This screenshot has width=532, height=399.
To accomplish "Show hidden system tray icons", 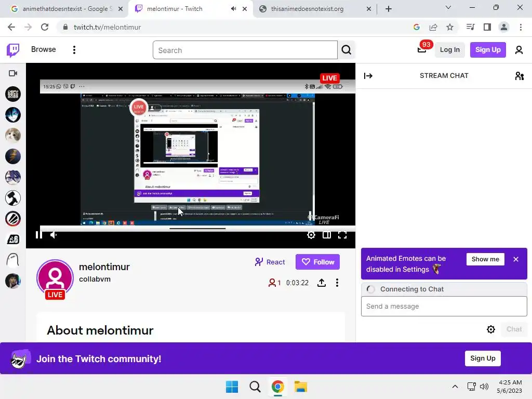I will pyautogui.click(x=455, y=387).
